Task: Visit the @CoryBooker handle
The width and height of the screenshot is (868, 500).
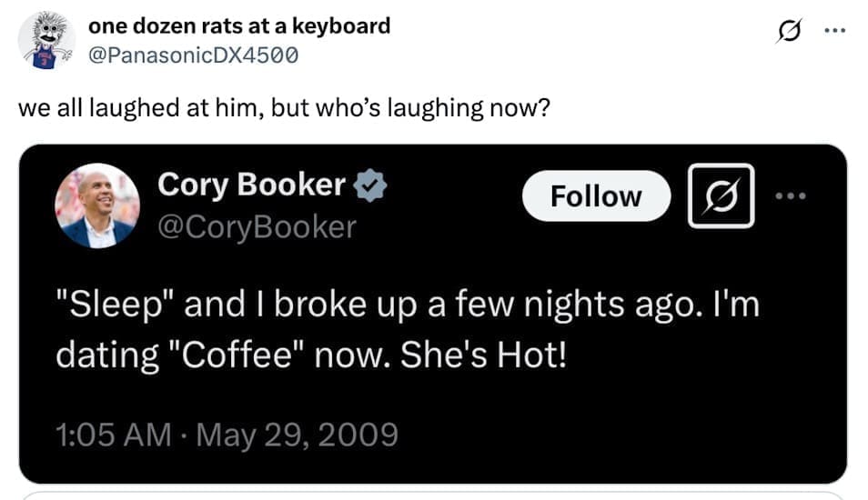Action: pos(257,226)
